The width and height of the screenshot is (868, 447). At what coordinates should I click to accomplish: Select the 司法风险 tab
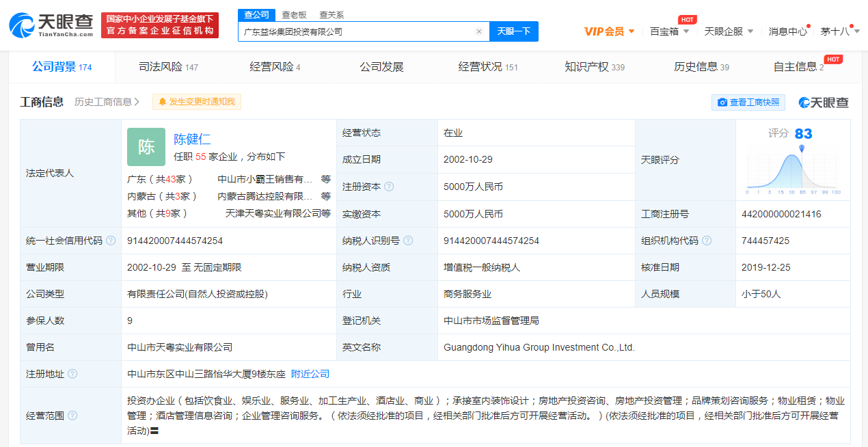pos(168,67)
